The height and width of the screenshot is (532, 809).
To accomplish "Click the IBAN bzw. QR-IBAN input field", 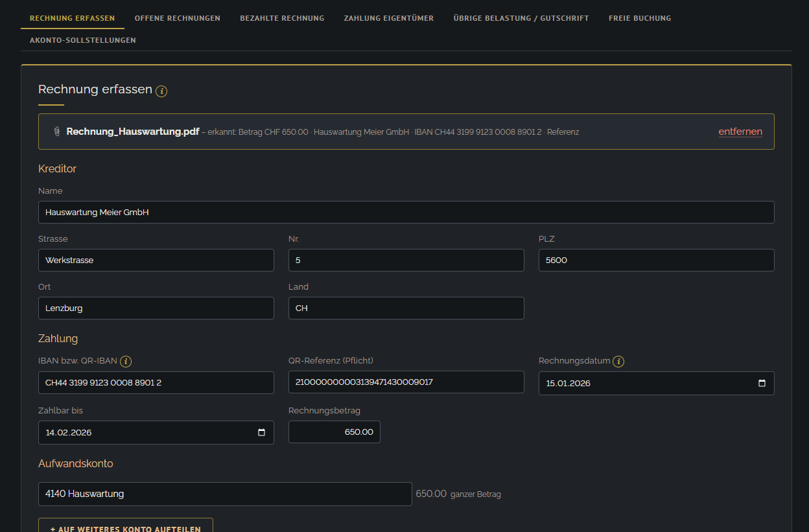I will pyautogui.click(x=156, y=382).
